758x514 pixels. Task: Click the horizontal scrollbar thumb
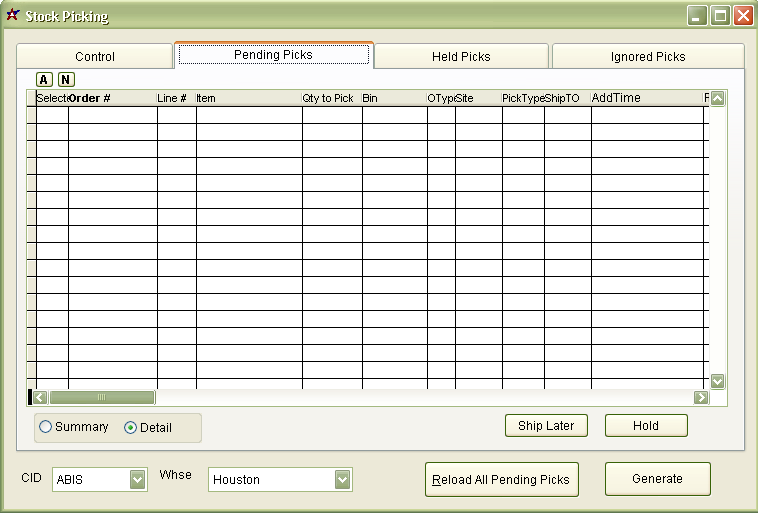pos(101,397)
